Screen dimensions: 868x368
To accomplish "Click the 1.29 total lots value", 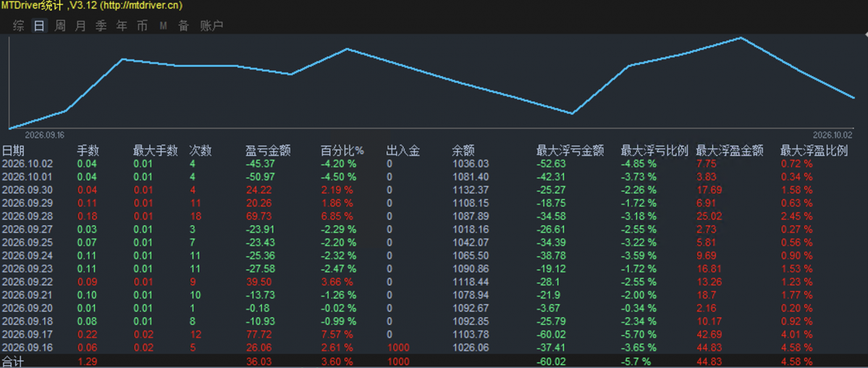I will point(86,362).
